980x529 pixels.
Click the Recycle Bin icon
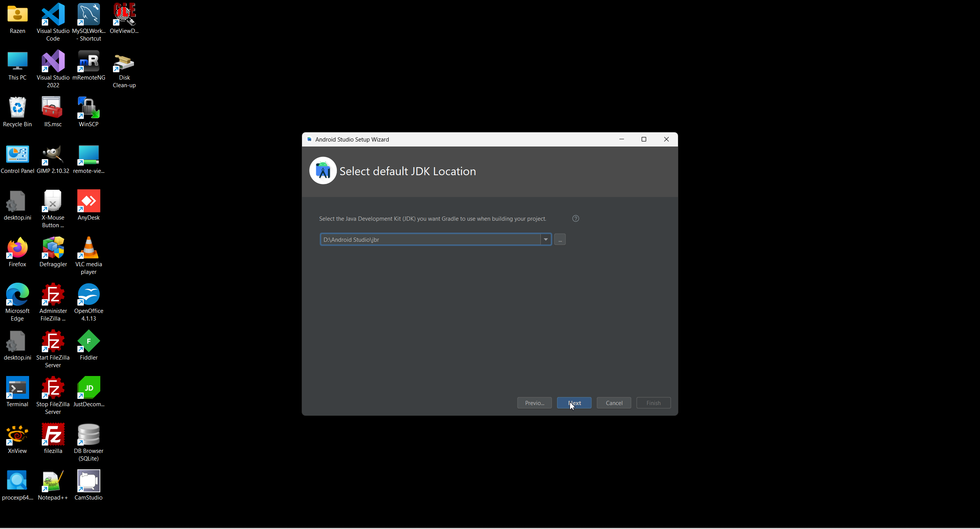17,109
